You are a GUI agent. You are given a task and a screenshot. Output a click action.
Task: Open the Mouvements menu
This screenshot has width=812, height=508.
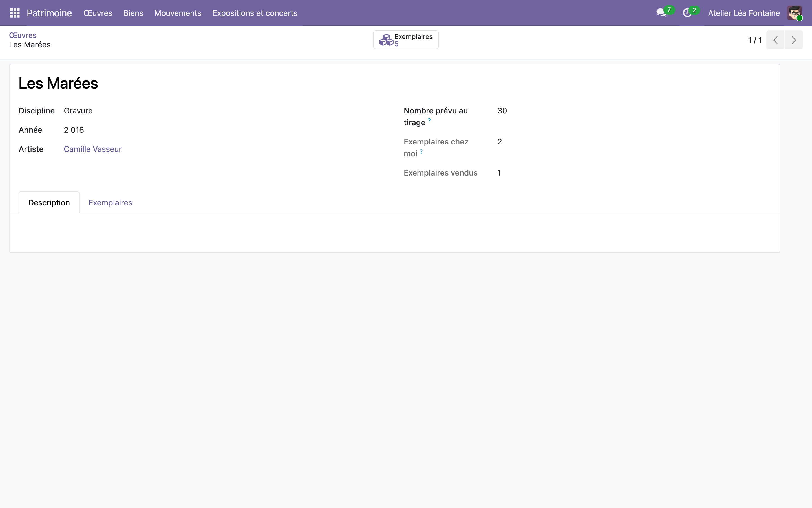pos(178,13)
